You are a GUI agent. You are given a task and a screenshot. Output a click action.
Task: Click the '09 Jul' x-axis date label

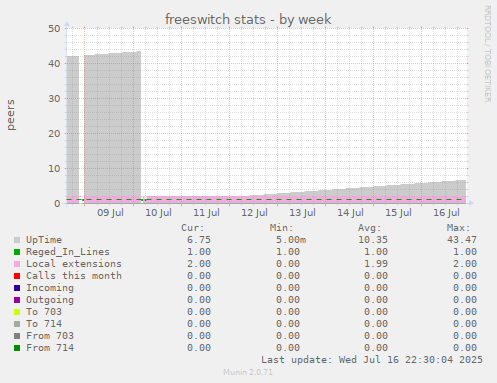pos(110,213)
